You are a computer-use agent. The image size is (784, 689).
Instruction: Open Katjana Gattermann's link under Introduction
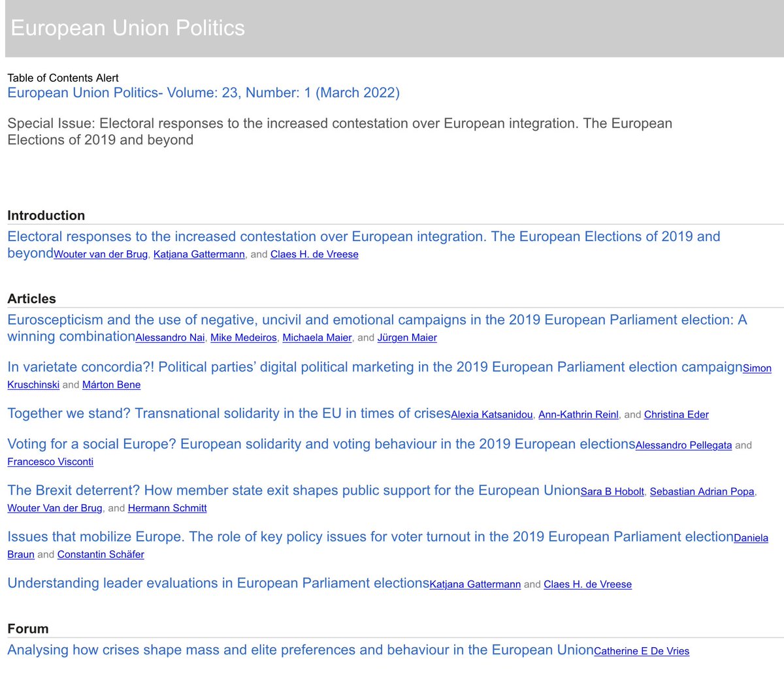click(x=199, y=255)
